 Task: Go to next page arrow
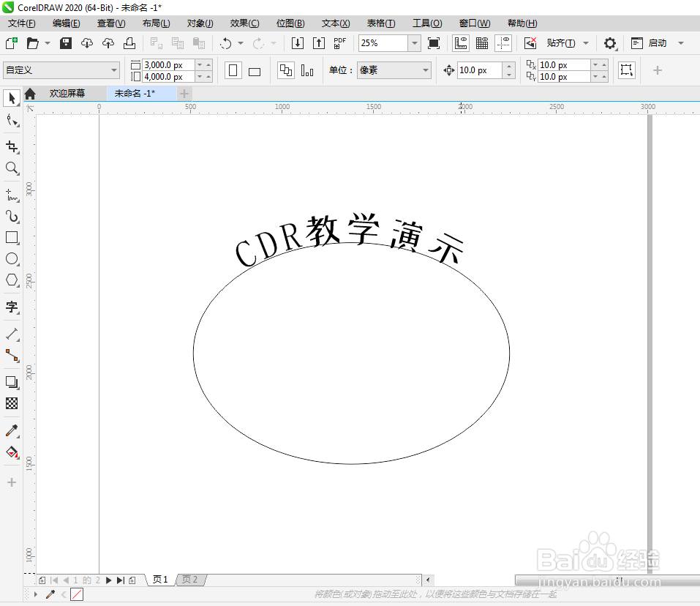pos(108,580)
